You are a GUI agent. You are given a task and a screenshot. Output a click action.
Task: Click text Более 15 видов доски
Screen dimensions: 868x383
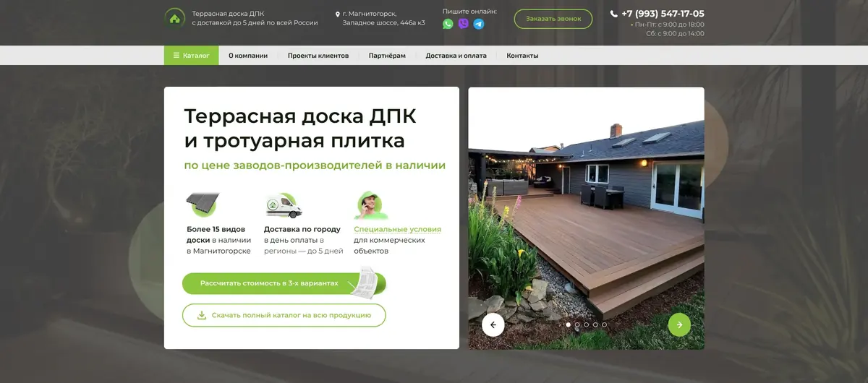coord(216,234)
